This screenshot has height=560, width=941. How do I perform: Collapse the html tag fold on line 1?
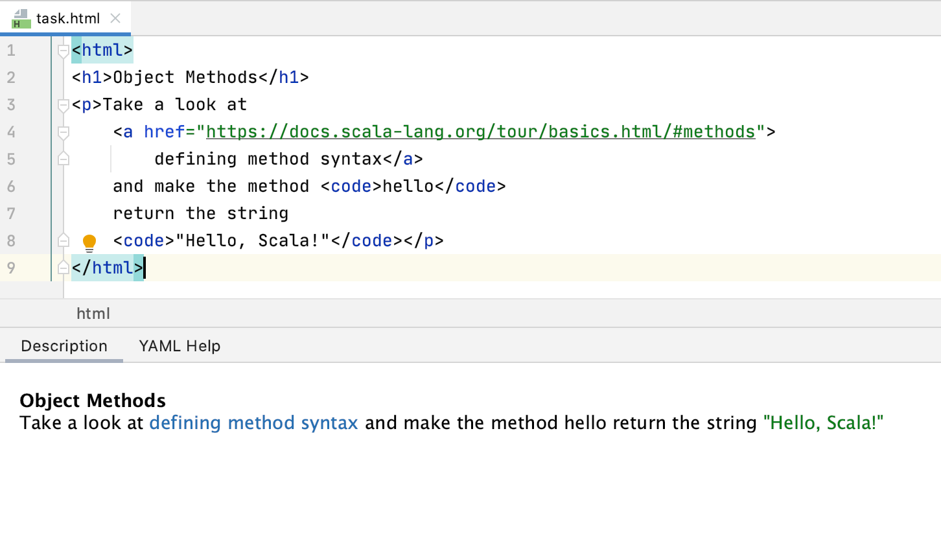tap(64, 51)
